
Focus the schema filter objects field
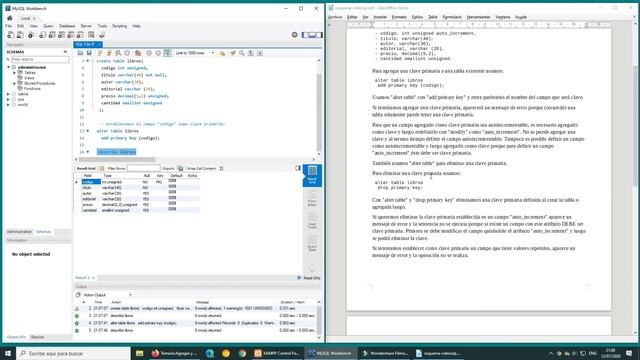point(40,60)
